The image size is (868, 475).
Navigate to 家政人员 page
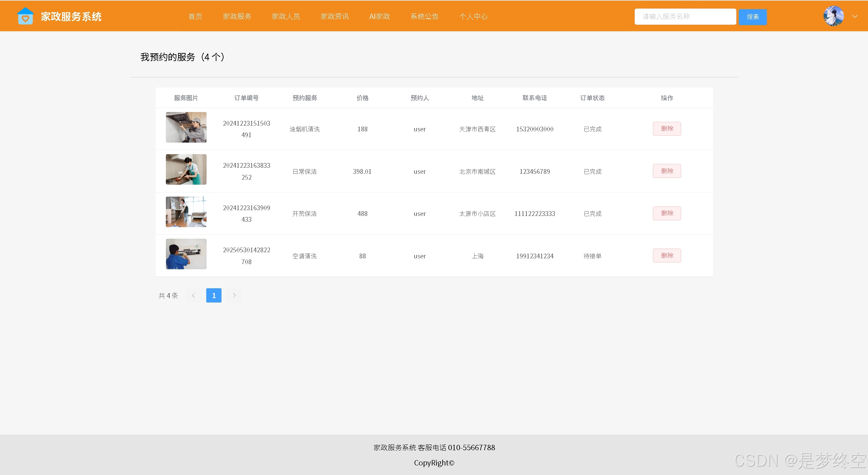pyautogui.click(x=286, y=16)
